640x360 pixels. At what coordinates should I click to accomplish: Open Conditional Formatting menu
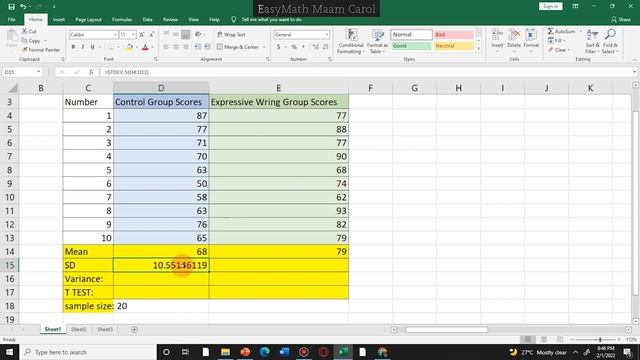351,41
